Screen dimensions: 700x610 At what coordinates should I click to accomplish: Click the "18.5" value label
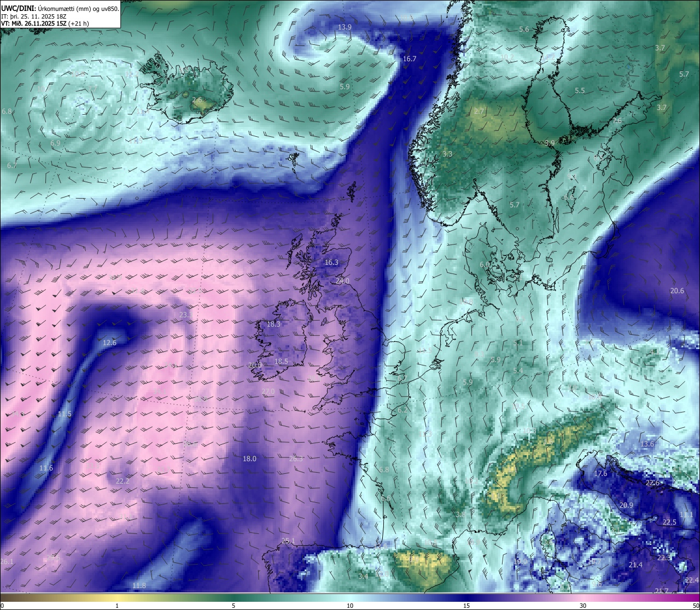pyautogui.click(x=281, y=362)
